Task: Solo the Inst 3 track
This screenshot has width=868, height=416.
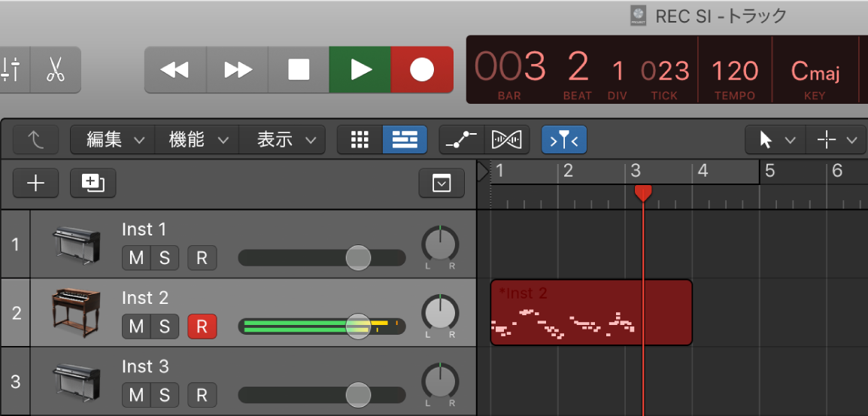Action: 165,395
